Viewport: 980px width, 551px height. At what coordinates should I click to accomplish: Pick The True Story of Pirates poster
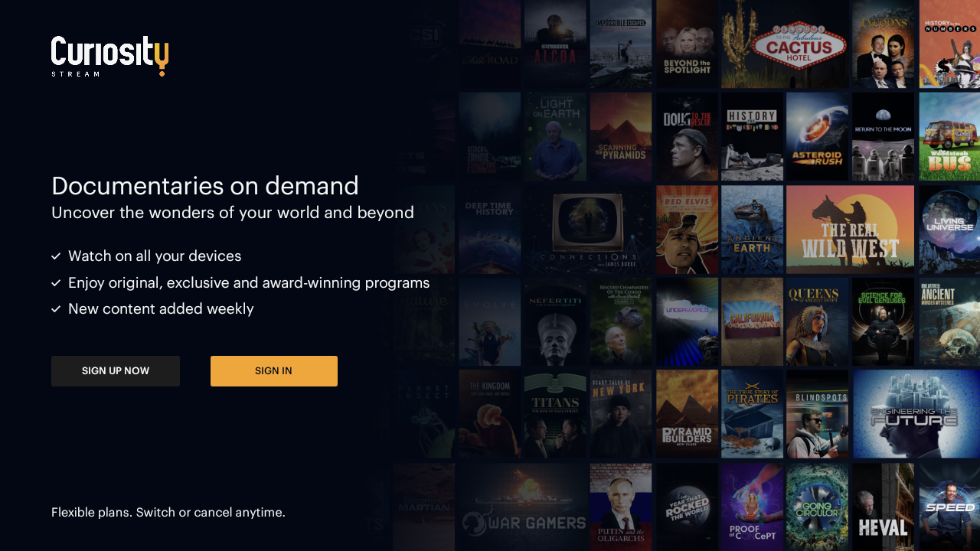click(x=753, y=415)
